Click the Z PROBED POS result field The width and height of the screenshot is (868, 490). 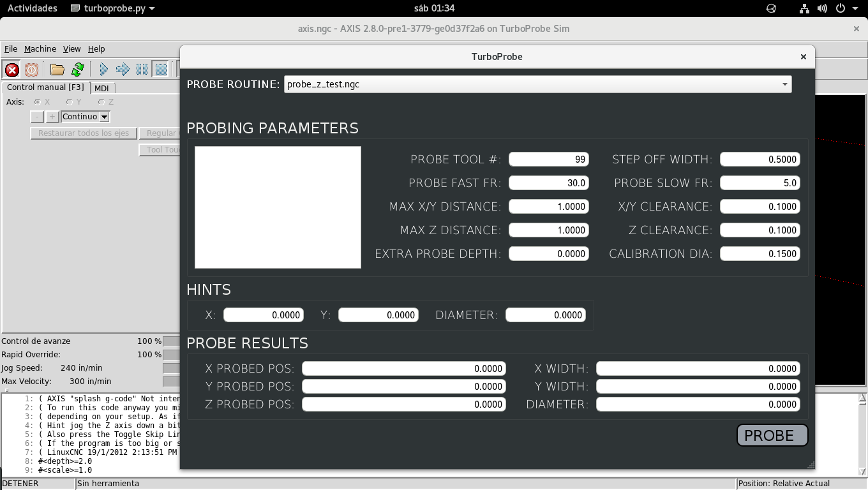point(404,405)
